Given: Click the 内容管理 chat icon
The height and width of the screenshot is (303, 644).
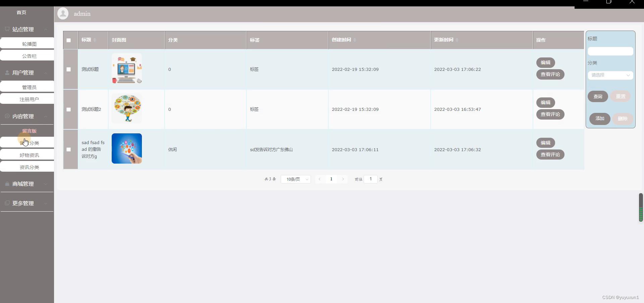Looking at the screenshot, I should (7, 116).
